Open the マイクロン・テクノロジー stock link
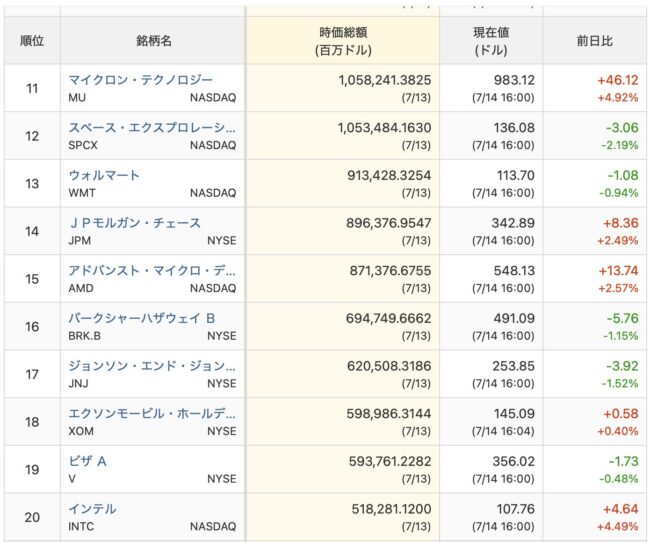This screenshot has height=542, width=650. pyautogui.click(x=141, y=80)
